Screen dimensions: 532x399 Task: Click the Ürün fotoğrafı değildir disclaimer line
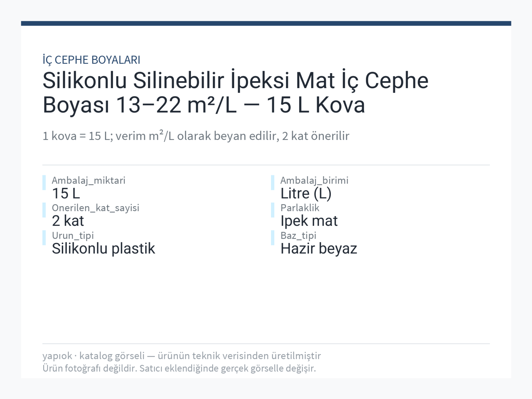tap(179, 368)
